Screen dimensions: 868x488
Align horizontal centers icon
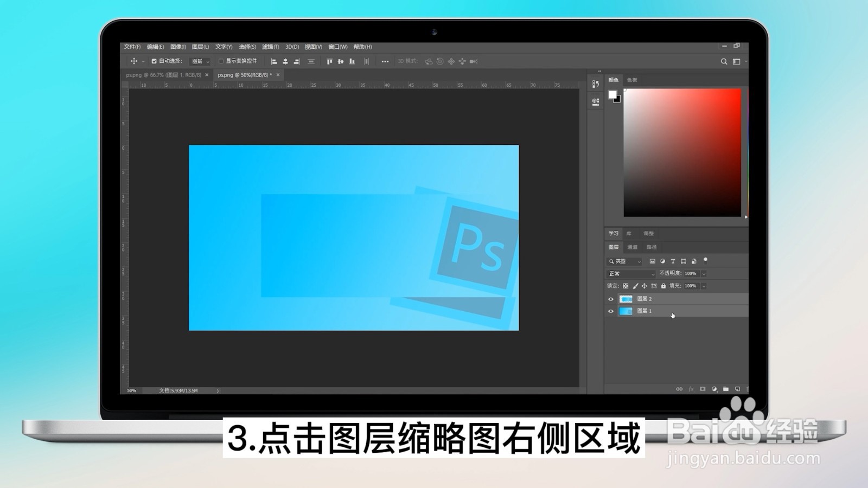(x=285, y=61)
